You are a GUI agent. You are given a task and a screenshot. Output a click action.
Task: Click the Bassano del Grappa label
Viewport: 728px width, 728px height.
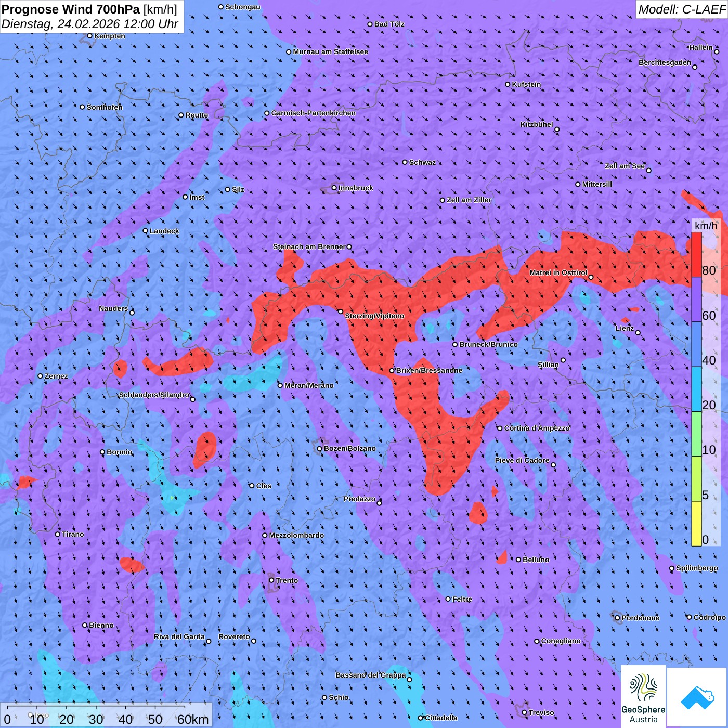pos(370,675)
